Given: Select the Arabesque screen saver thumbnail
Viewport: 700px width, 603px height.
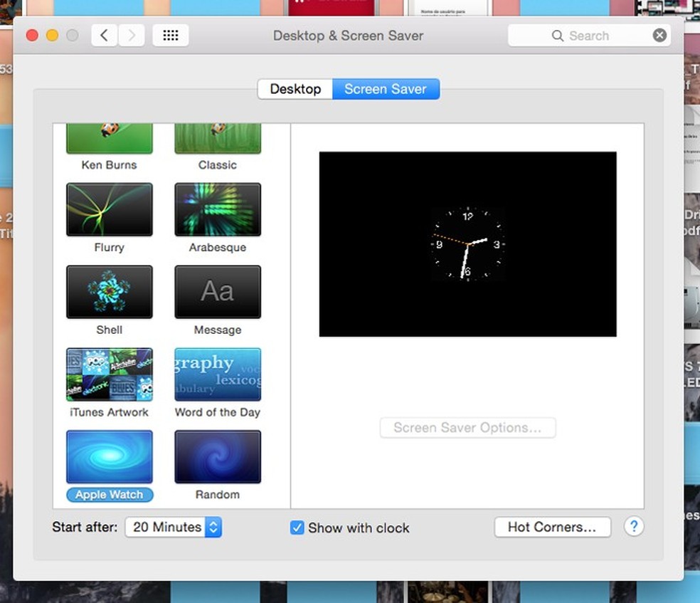Looking at the screenshot, I should [218, 209].
